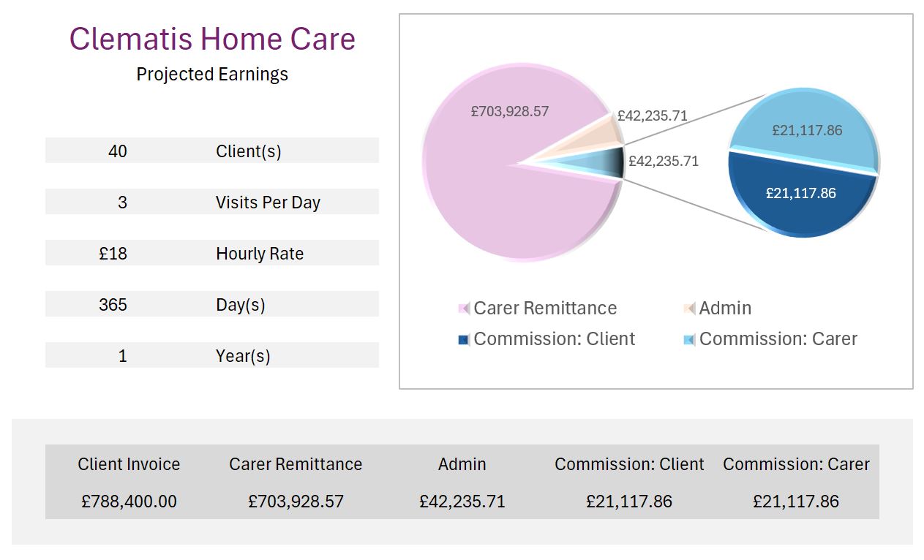This screenshot has height=560, width=924.
Task: Click the Commission: Carer legend marker icon
Action: click(x=688, y=339)
